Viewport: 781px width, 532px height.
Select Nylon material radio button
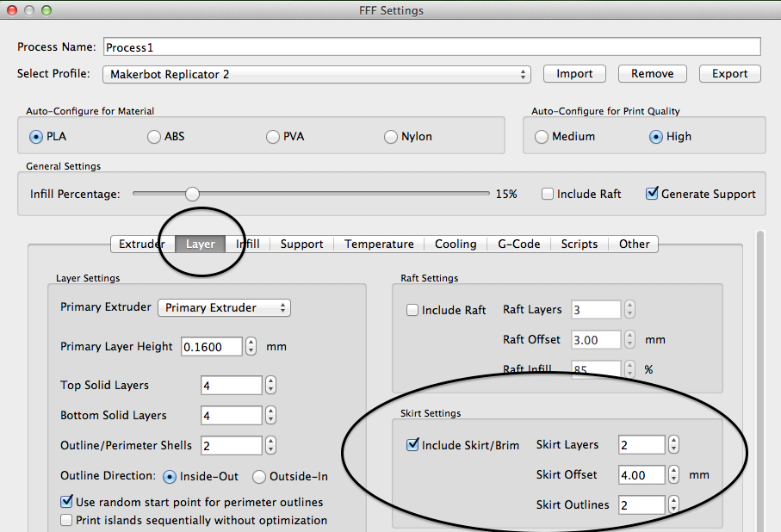391,137
